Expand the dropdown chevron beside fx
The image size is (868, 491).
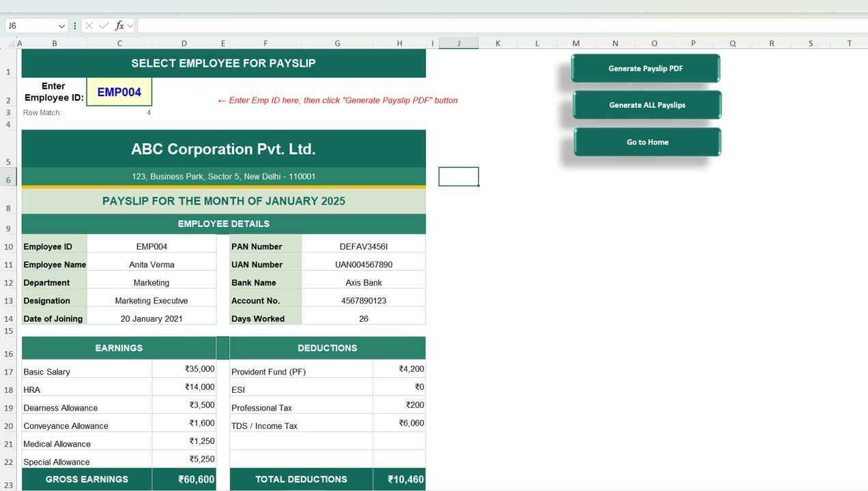130,26
